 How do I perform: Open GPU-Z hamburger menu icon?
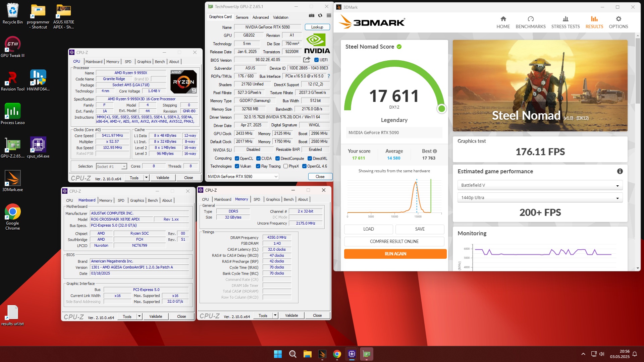(x=329, y=16)
